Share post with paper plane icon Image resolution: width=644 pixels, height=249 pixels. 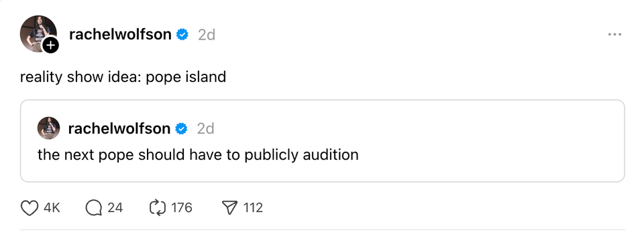pos(230,208)
